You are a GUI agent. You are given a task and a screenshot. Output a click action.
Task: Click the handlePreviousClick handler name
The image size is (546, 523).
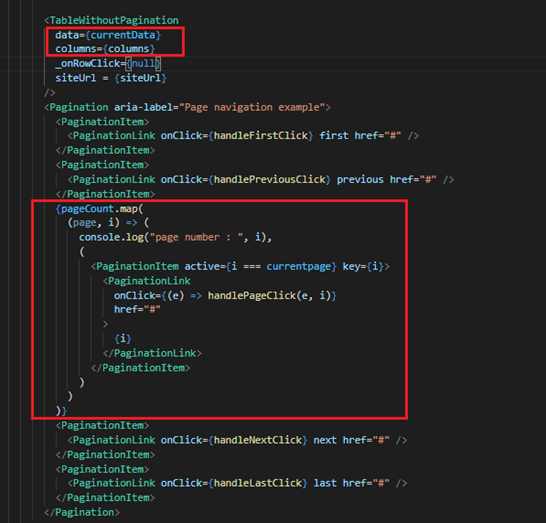click(x=270, y=180)
